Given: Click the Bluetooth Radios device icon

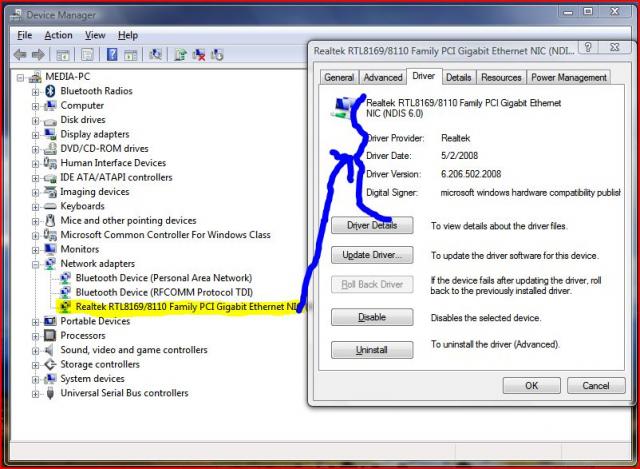Looking at the screenshot, I should 50,91.
